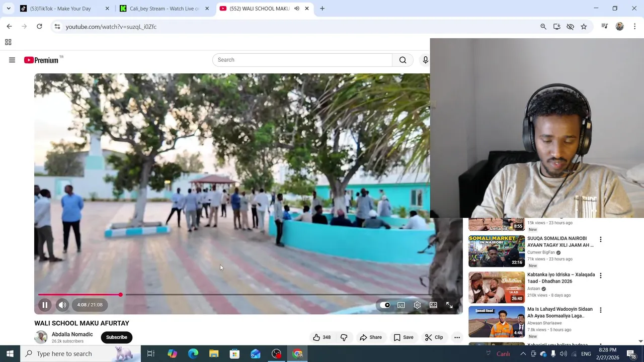
Task: Switch to the Cali_bey Stream tab
Action: [x=164, y=9]
